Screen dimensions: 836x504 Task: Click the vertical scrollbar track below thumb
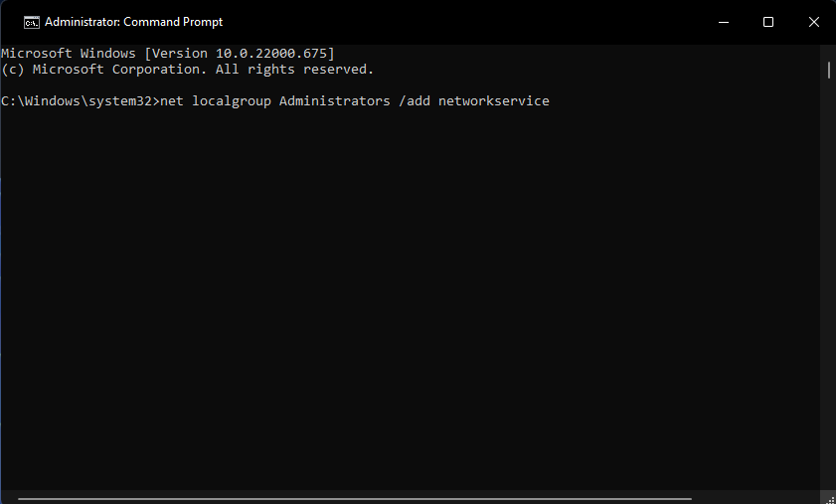pyautogui.click(x=829, y=282)
